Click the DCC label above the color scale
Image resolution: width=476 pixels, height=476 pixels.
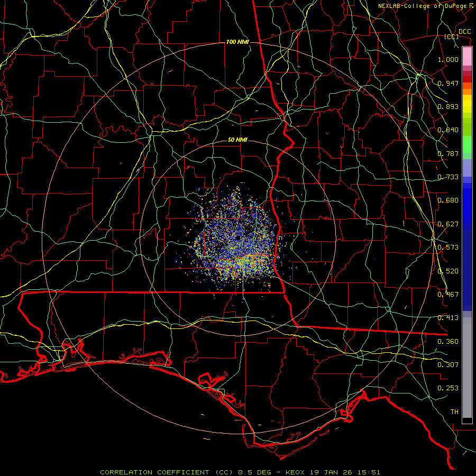[x=464, y=32]
